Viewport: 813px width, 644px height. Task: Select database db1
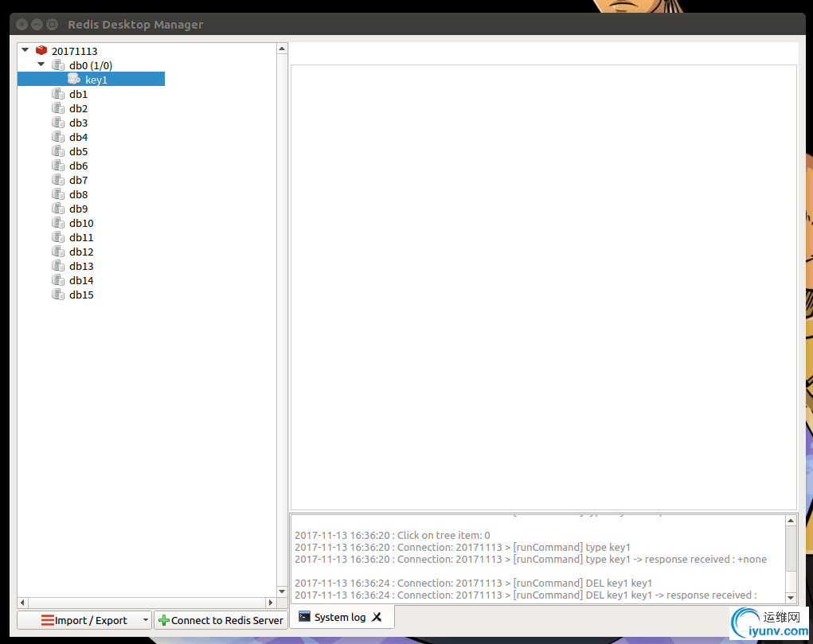78,94
